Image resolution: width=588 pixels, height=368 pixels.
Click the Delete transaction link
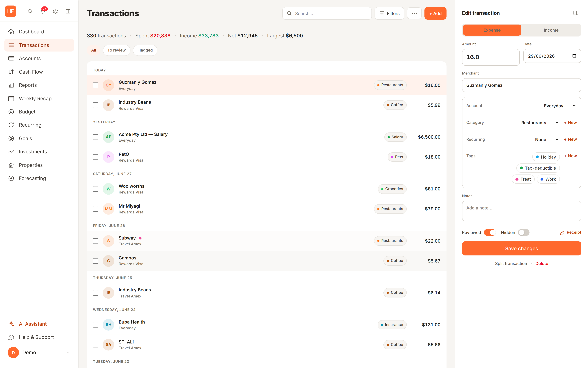click(x=542, y=264)
